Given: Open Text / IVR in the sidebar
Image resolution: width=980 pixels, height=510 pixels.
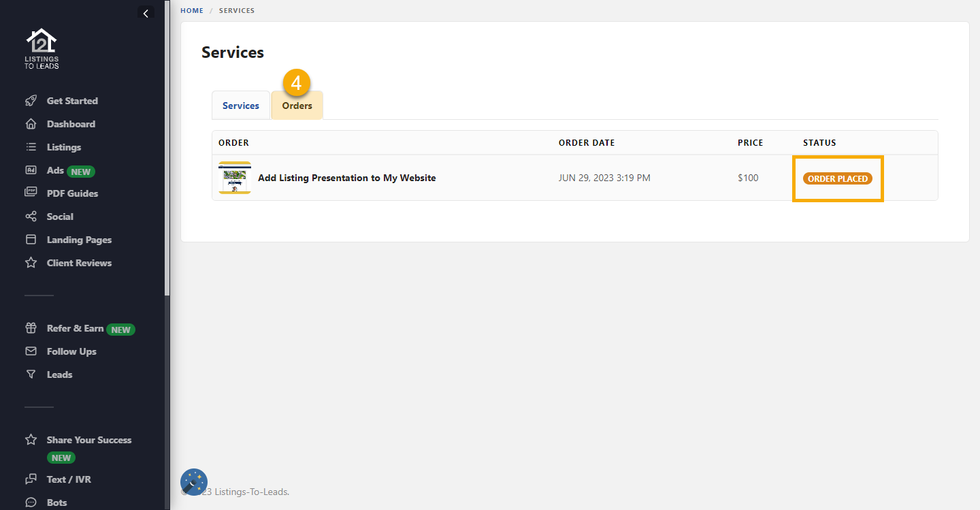Looking at the screenshot, I should coord(69,479).
